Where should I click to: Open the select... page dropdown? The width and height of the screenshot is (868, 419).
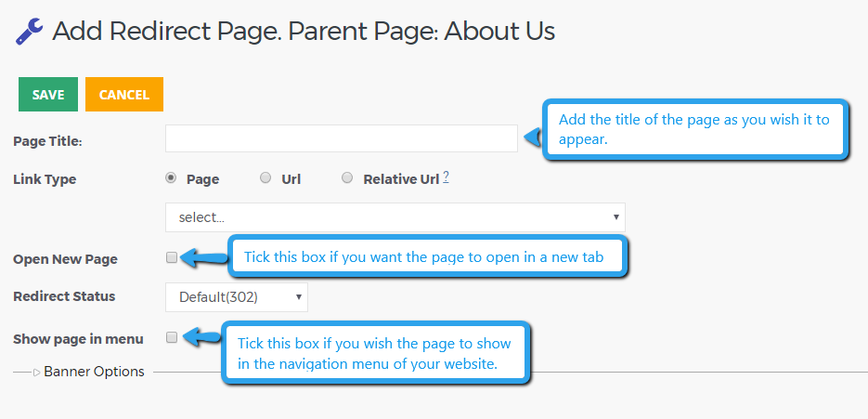395,217
